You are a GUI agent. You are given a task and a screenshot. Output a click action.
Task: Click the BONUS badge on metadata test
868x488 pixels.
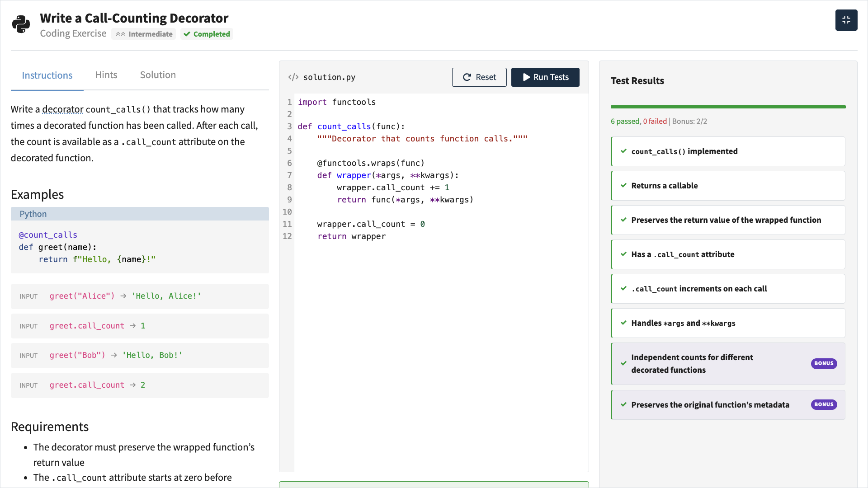823,405
